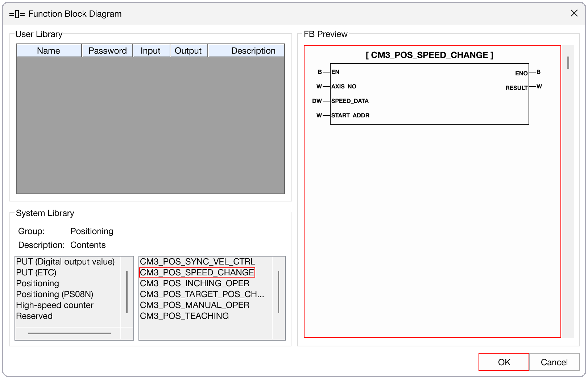Close the Function Block Diagram dialog
Image resolution: width=588 pixels, height=379 pixels.
[x=574, y=13]
